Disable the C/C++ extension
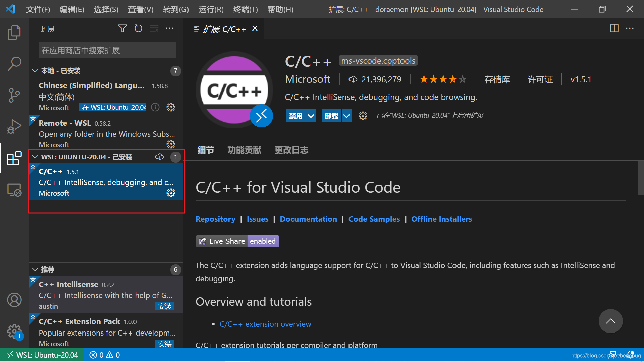 pos(296,116)
